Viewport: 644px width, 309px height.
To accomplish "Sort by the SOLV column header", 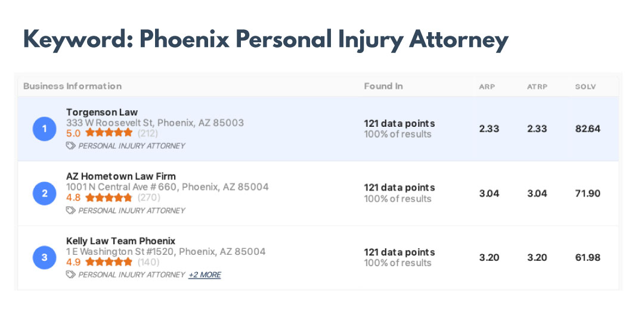I will coord(586,87).
